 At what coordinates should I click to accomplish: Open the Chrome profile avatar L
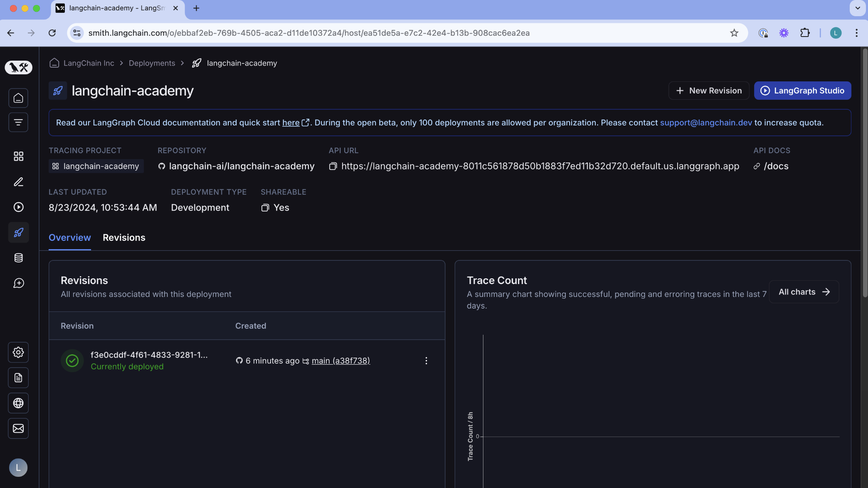coord(836,33)
